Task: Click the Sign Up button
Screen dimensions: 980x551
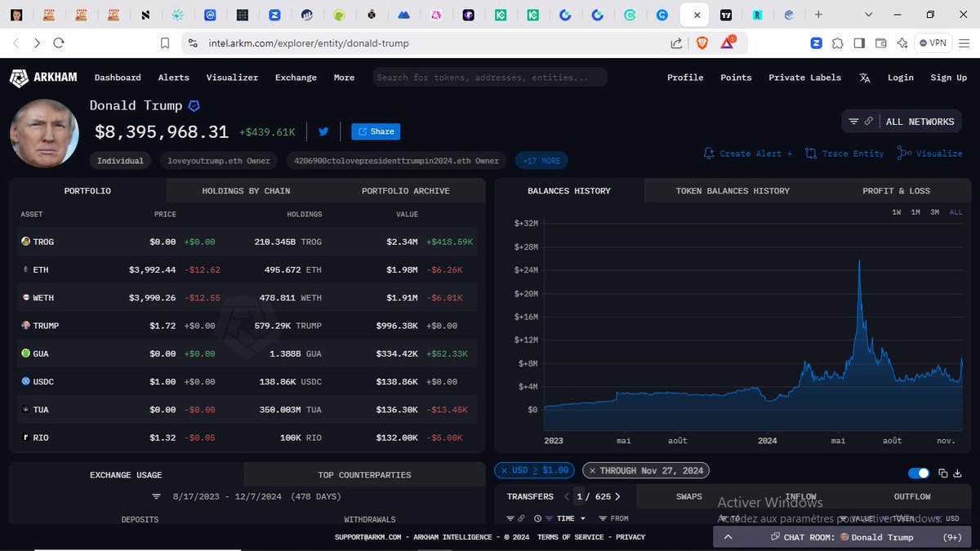Action: [948, 78]
